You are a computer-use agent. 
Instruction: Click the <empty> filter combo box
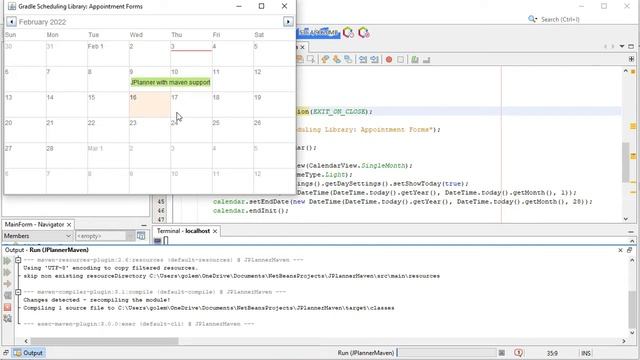click(x=105, y=236)
